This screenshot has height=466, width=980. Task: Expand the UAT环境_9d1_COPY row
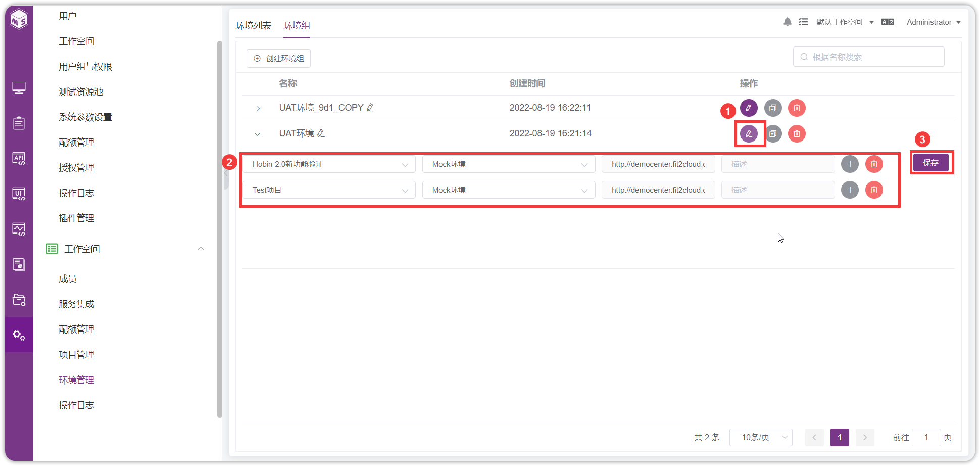point(258,108)
